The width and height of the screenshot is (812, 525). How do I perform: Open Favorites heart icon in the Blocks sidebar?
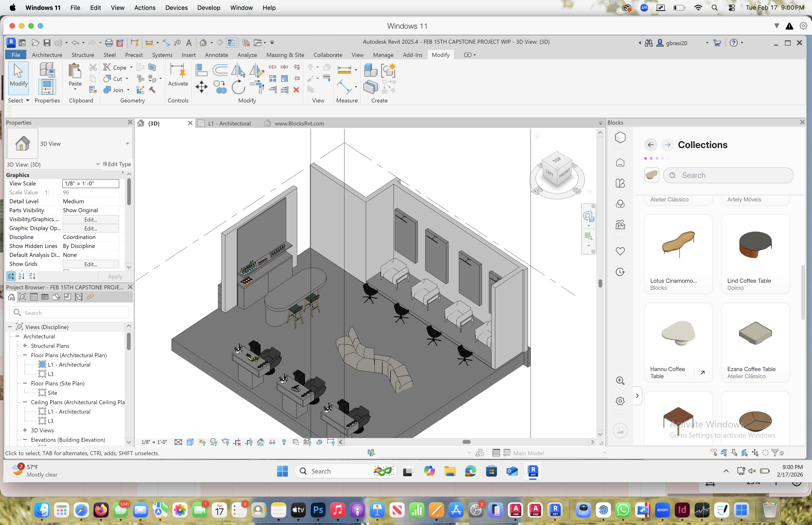(x=620, y=251)
